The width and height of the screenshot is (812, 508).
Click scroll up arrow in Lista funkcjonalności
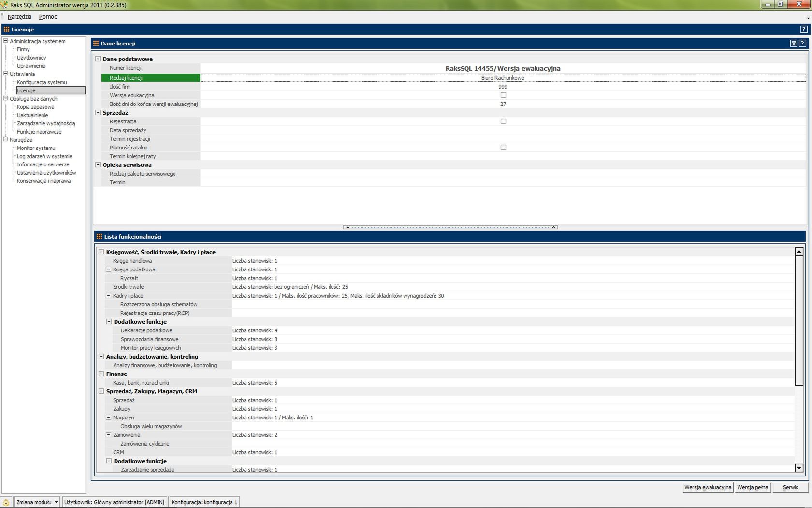pyautogui.click(x=799, y=252)
